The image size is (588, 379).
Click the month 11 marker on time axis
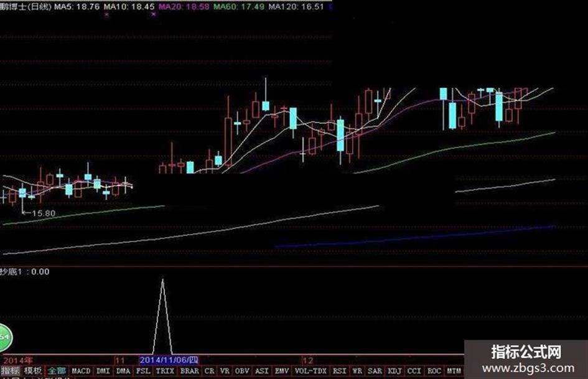[x=119, y=360]
